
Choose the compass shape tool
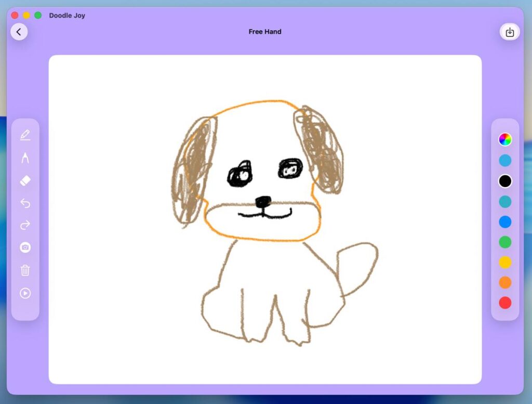[25, 158]
